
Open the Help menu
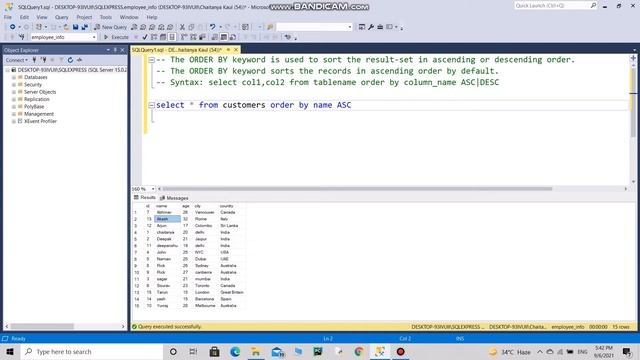click(x=152, y=17)
